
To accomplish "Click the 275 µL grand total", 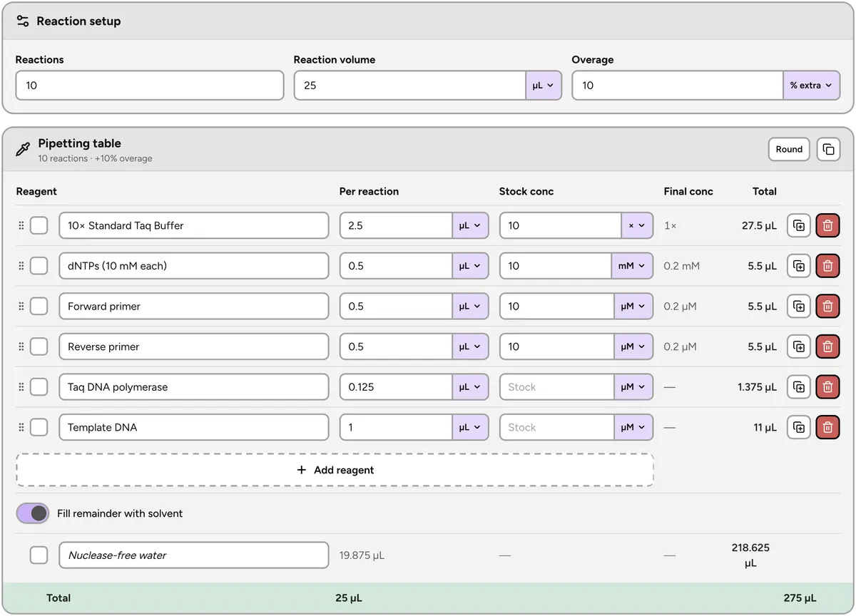I will 800,598.
